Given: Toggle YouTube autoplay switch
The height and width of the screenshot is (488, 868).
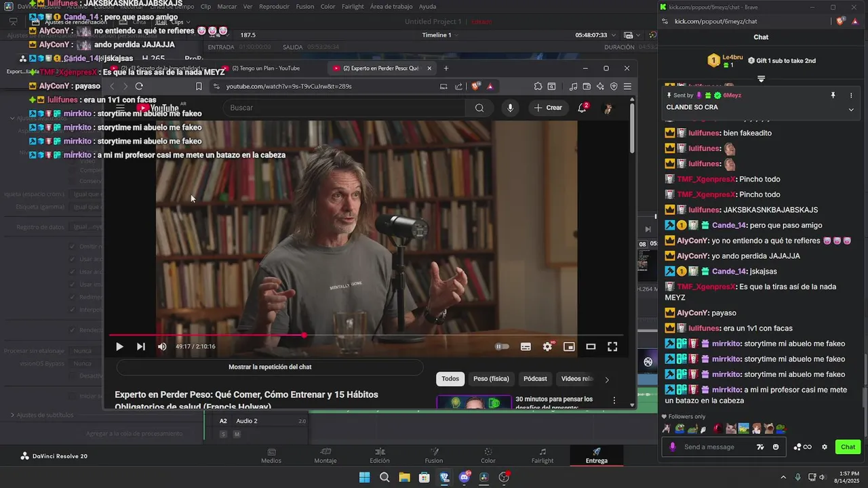Looking at the screenshot, I should point(502,346).
